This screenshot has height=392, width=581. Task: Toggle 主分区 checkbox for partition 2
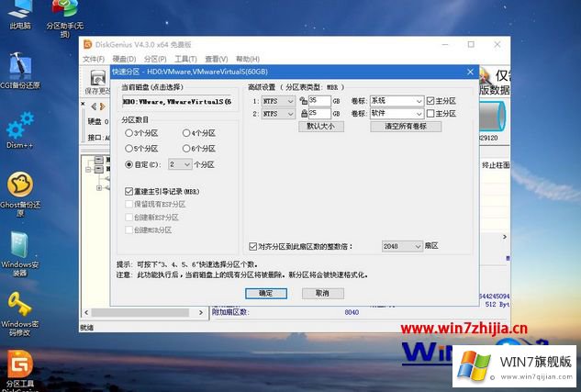[x=430, y=113]
